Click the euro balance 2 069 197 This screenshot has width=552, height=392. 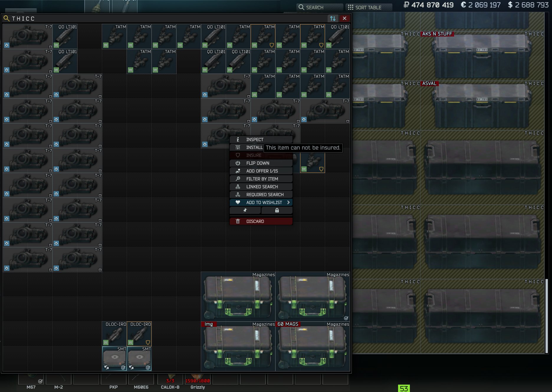coord(481,5)
